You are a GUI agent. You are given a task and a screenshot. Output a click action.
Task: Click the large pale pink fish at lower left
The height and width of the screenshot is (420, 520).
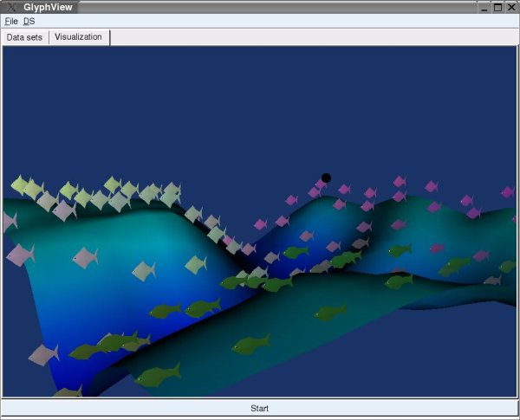42,354
